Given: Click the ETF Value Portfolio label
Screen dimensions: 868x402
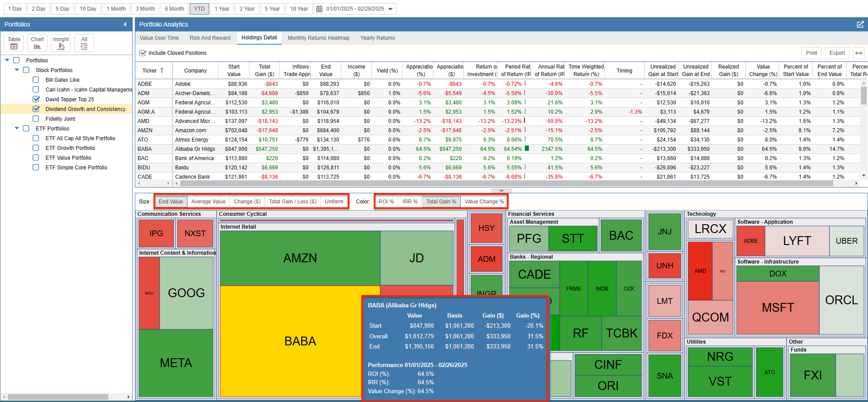Looking at the screenshot, I should tap(69, 158).
